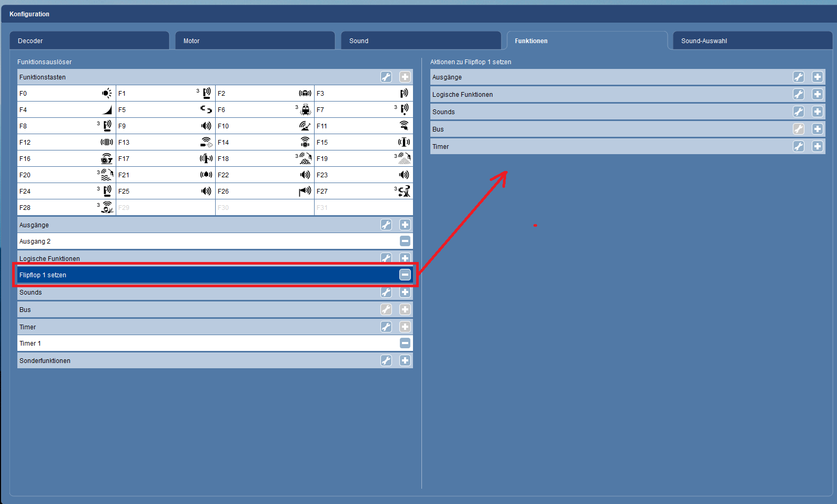Remove Flipflop 1 setzen entry
The image size is (837, 504).
(x=405, y=275)
